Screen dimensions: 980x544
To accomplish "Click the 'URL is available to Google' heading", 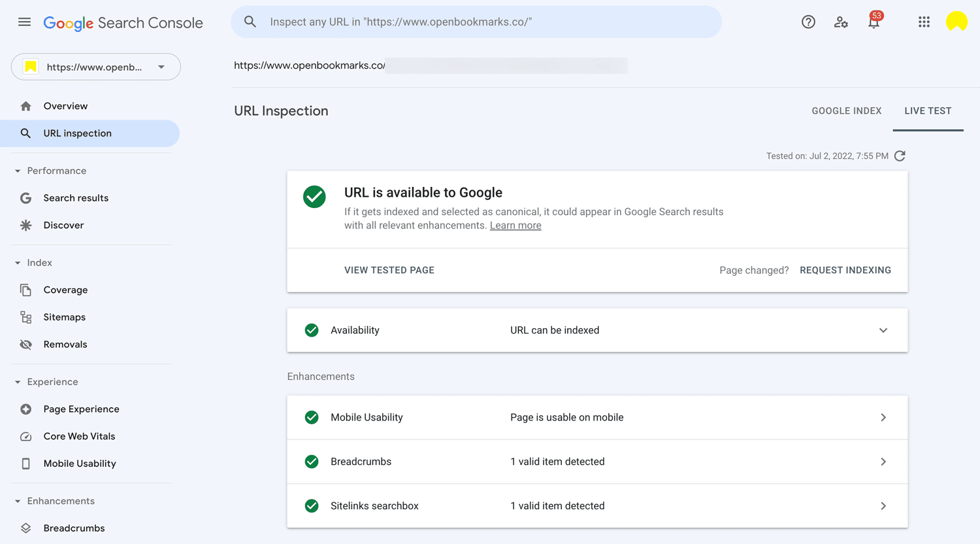I will tap(423, 192).
